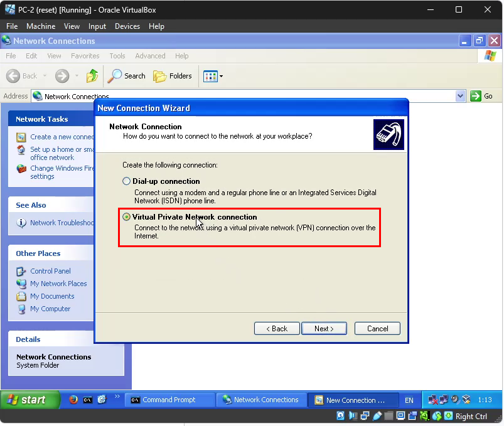Click the My Computer icon in sidebar
The image size is (504, 426).
tap(21, 309)
